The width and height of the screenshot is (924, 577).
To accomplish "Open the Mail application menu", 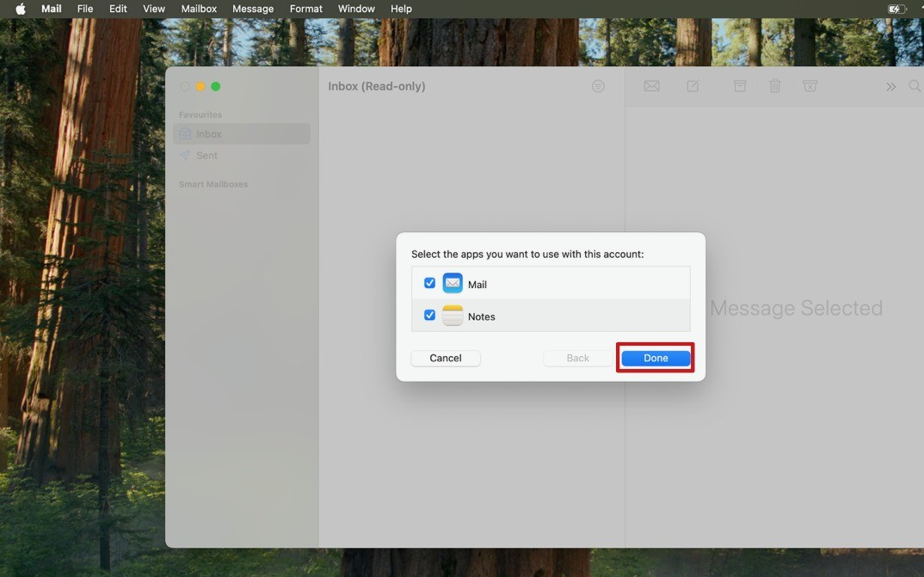I will pos(52,9).
